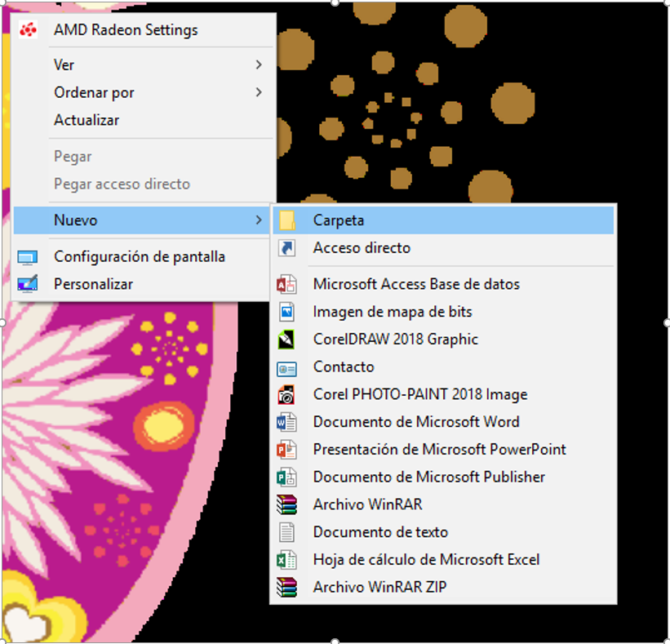Click the Documento de texto page icon
The width and height of the screenshot is (670, 644).
tap(286, 532)
